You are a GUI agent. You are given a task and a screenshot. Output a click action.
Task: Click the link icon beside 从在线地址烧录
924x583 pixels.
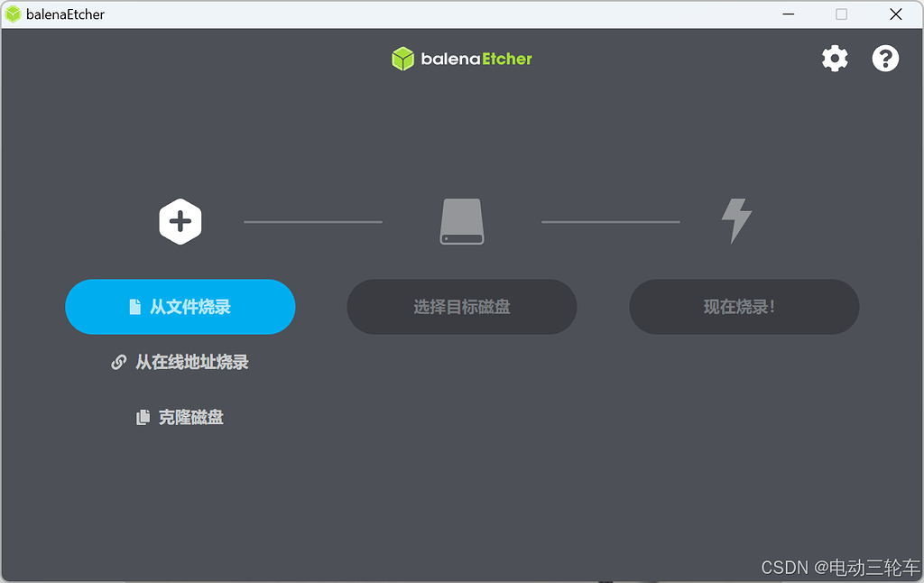(x=118, y=362)
